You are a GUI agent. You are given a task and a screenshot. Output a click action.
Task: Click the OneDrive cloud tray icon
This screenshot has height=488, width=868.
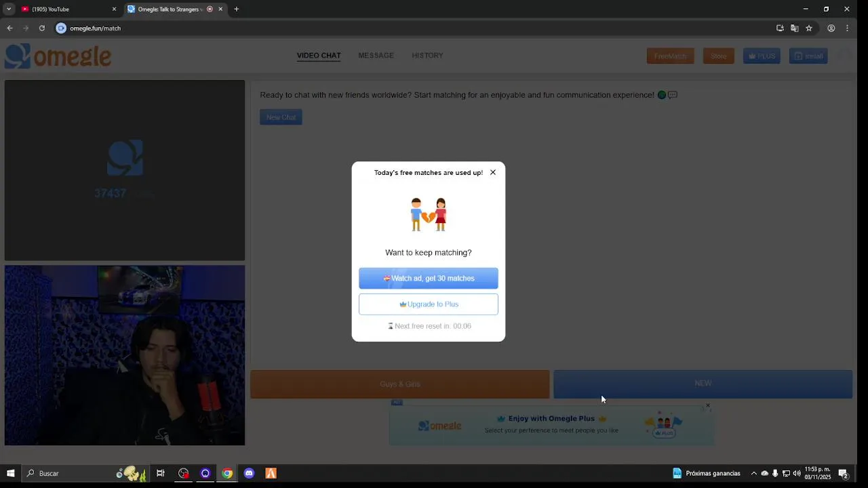[765, 474]
